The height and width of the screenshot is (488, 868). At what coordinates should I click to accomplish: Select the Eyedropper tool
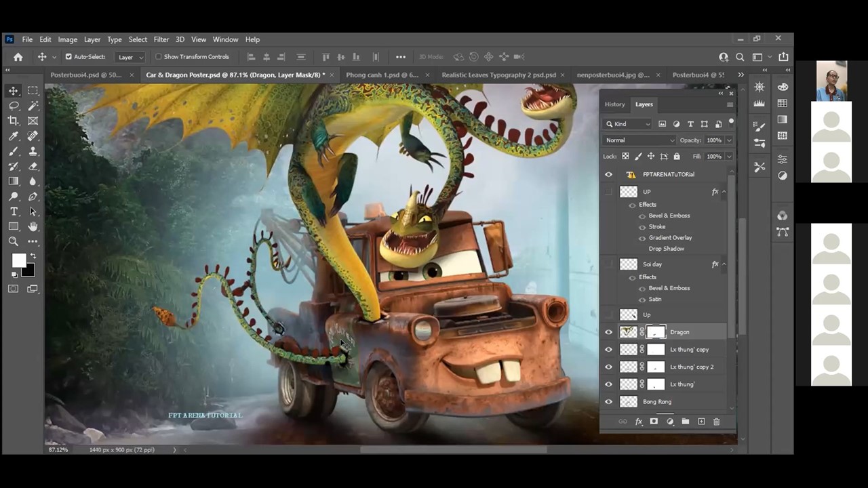(14, 136)
